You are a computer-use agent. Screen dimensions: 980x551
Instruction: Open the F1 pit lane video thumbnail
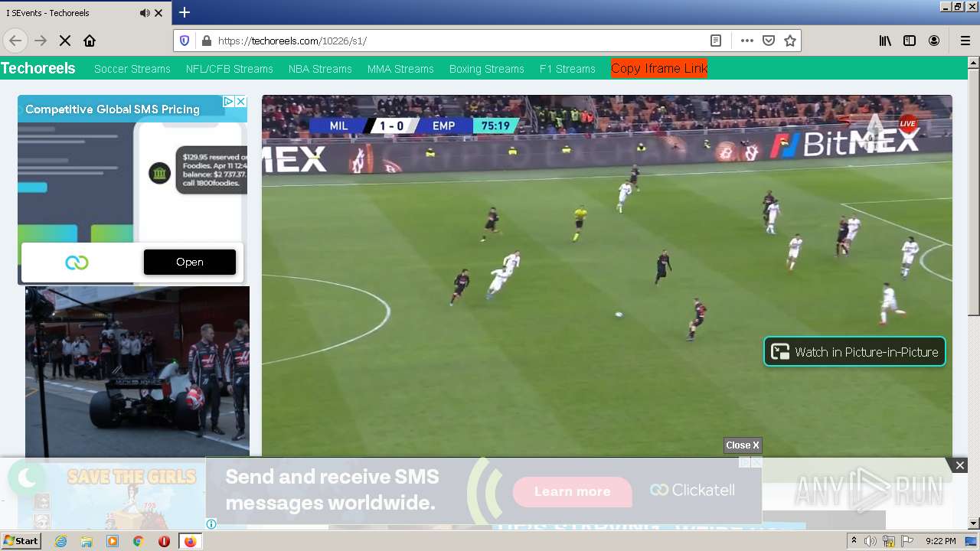pos(137,371)
